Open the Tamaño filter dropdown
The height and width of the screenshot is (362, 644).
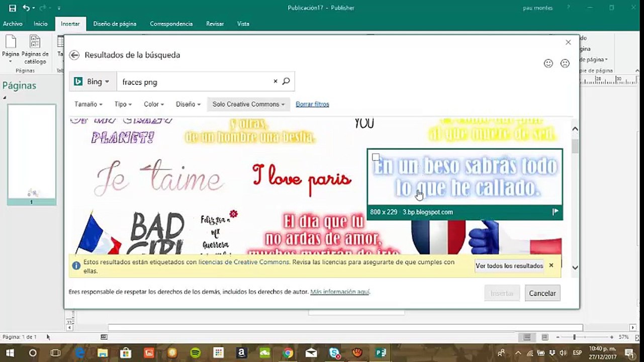88,104
